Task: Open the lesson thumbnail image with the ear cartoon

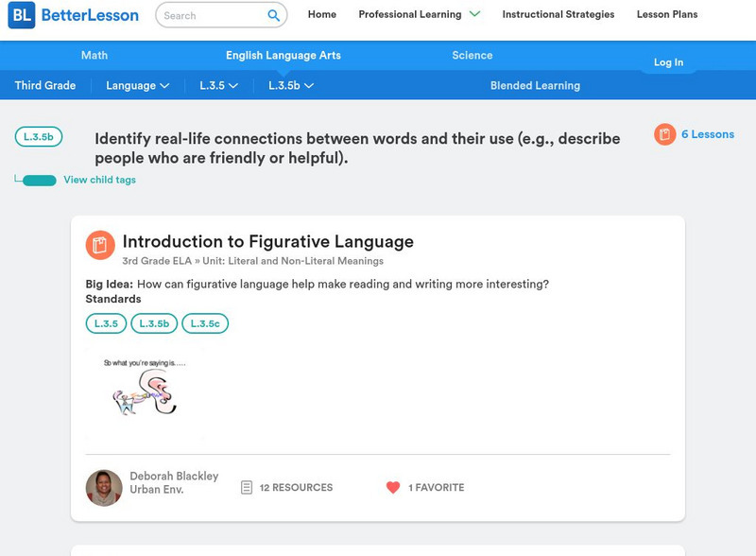Action: coord(145,393)
